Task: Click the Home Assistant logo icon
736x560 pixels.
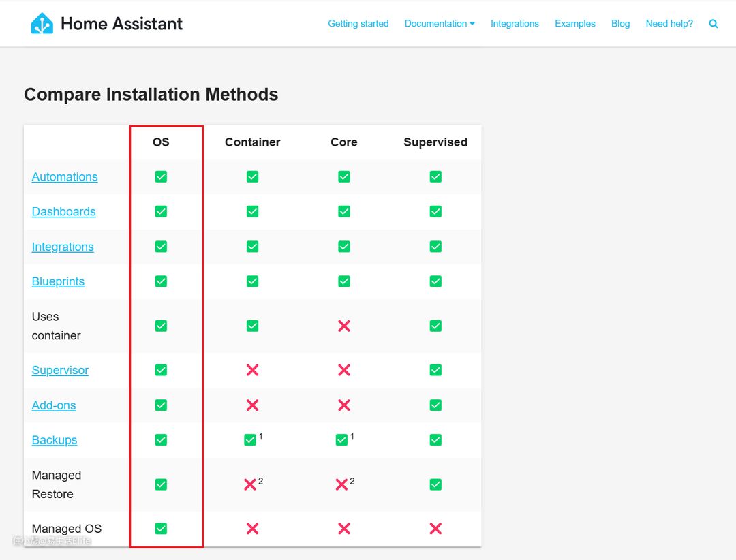Action: 42,24
